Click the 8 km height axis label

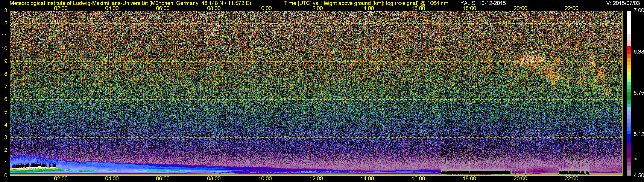(6, 74)
